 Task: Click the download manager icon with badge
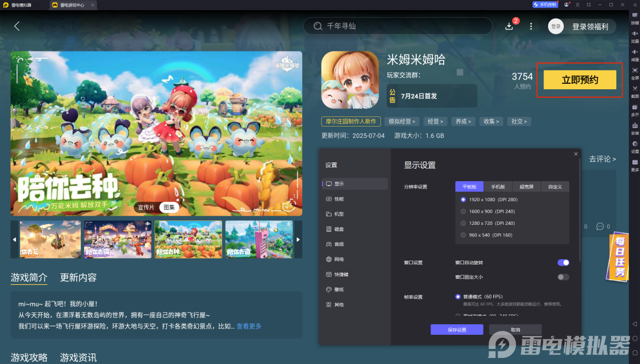[509, 26]
